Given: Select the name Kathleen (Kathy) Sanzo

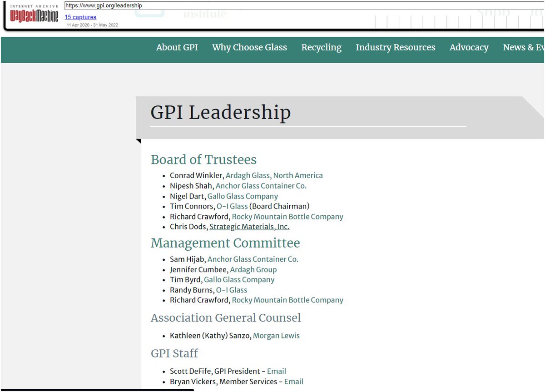Looking at the screenshot, I should (x=210, y=336).
